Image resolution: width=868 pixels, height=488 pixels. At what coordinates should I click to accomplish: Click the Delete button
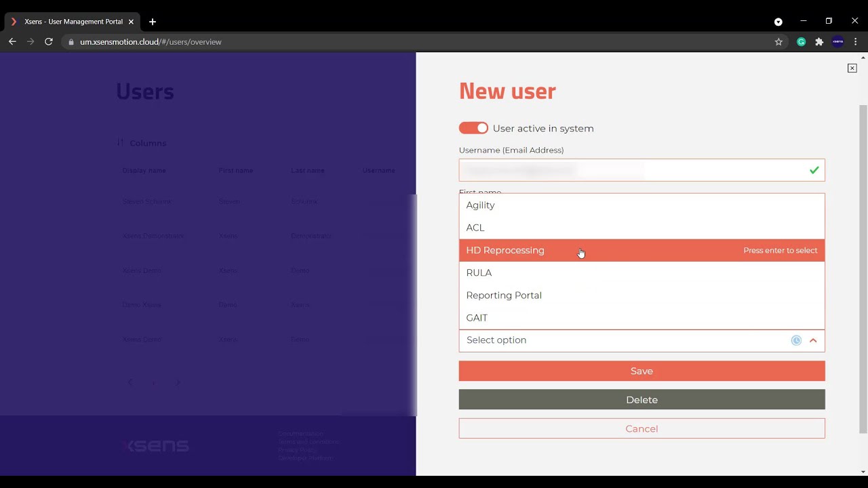click(x=642, y=399)
